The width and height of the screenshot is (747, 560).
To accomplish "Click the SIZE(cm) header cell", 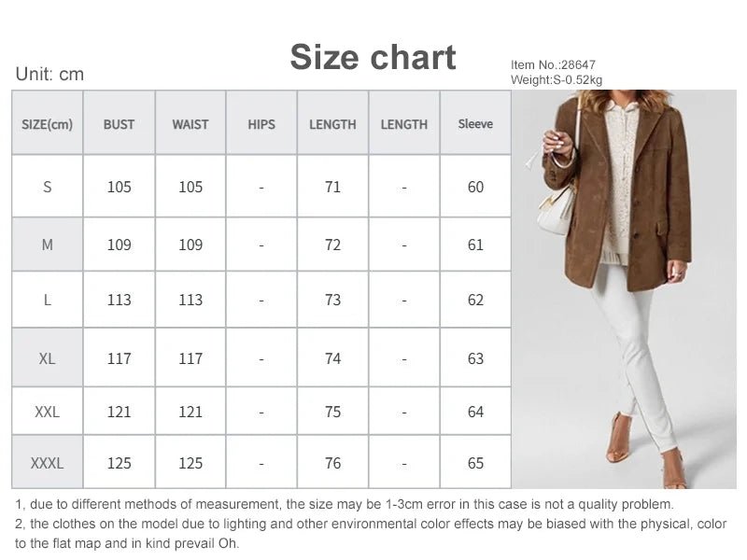I will click(47, 124).
